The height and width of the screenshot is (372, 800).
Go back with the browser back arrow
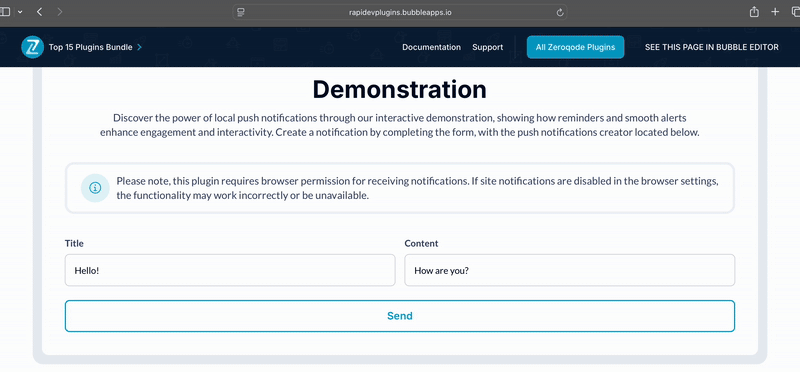coord(40,12)
